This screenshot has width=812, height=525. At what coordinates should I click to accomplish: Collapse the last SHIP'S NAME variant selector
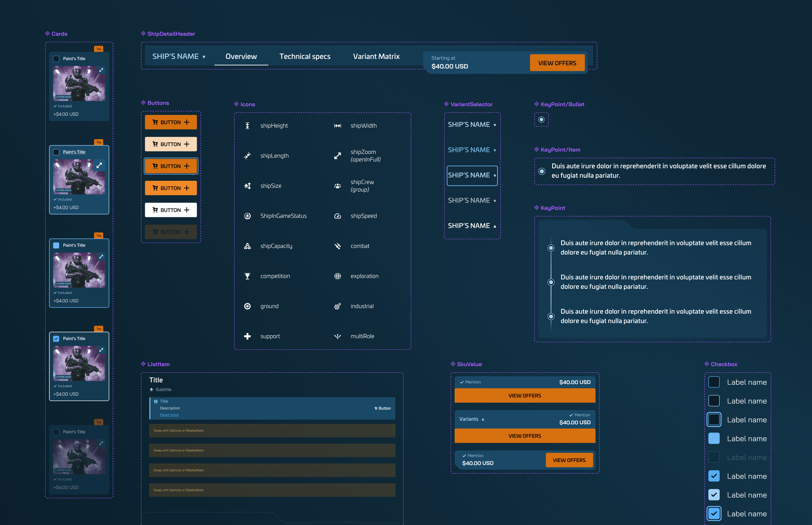tap(472, 226)
